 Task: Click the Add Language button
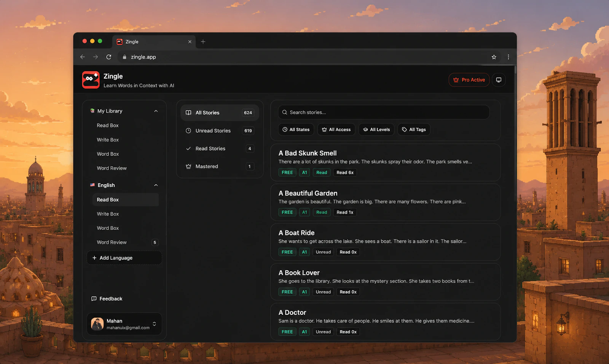(x=124, y=258)
